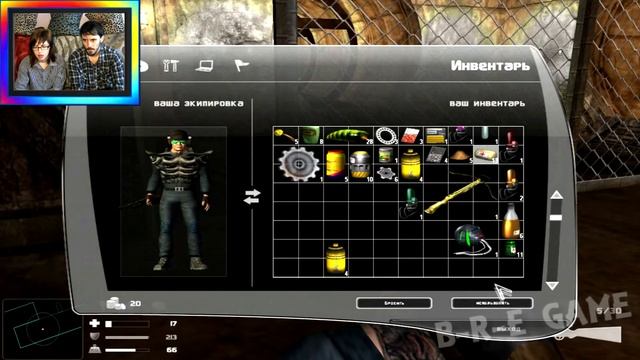Select the striped green item with count 28
Image resolution: width=640 pixels, height=360 pixels.
[x=349, y=136]
